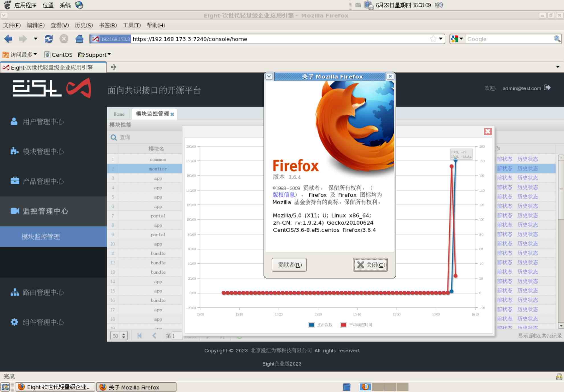Click the table scrollbar down arrow
564x392 pixels.
pyautogui.click(x=561, y=326)
